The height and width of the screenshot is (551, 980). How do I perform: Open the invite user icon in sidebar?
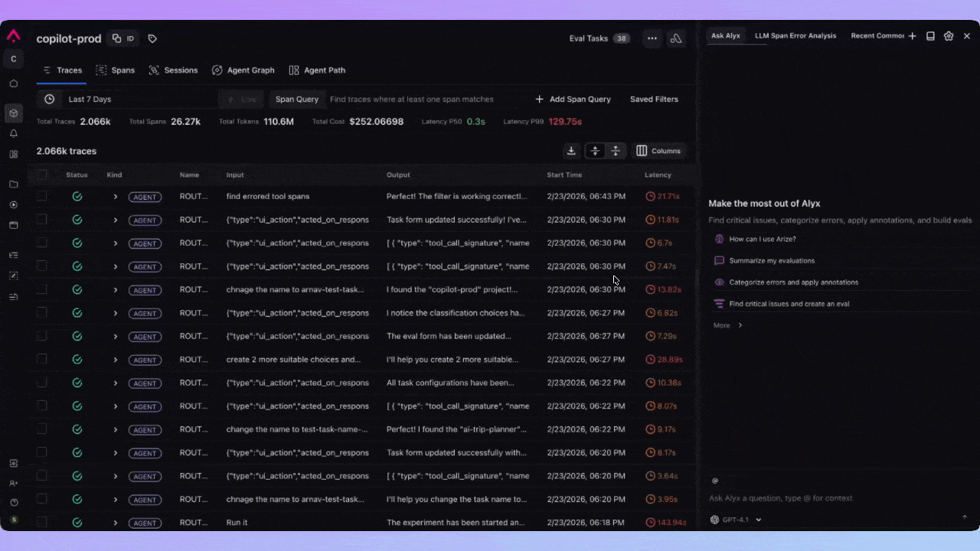click(x=13, y=484)
